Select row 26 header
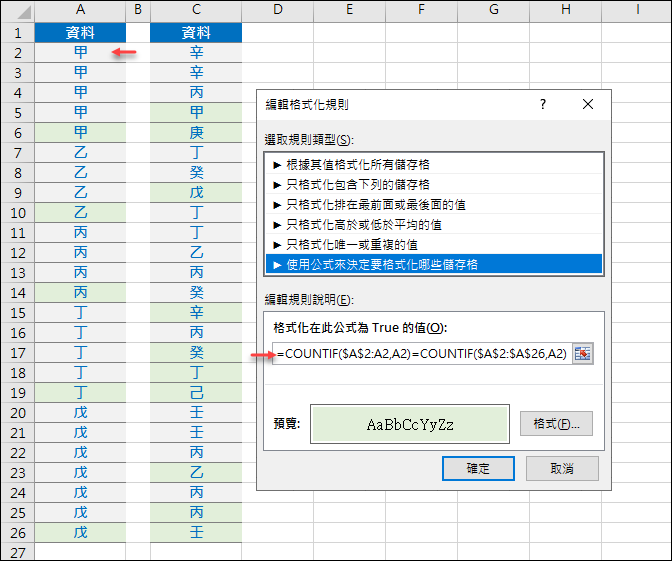672x561 pixels. pyautogui.click(x=18, y=533)
